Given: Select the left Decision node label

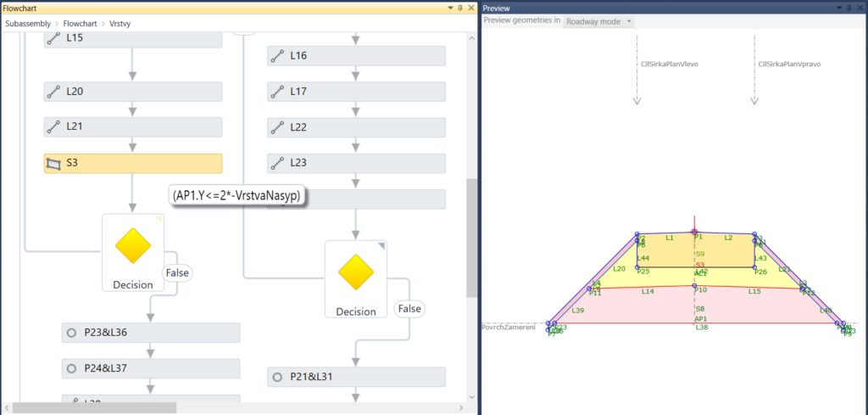Looking at the screenshot, I should click(133, 285).
